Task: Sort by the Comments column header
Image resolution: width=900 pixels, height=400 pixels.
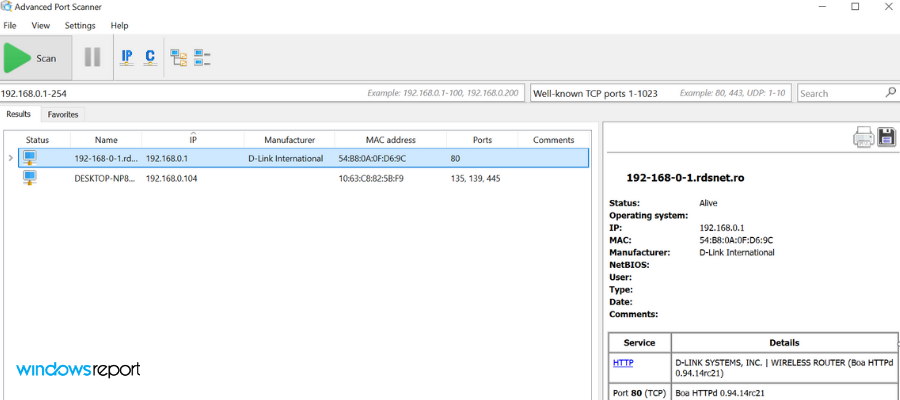Action: tap(553, 140)
